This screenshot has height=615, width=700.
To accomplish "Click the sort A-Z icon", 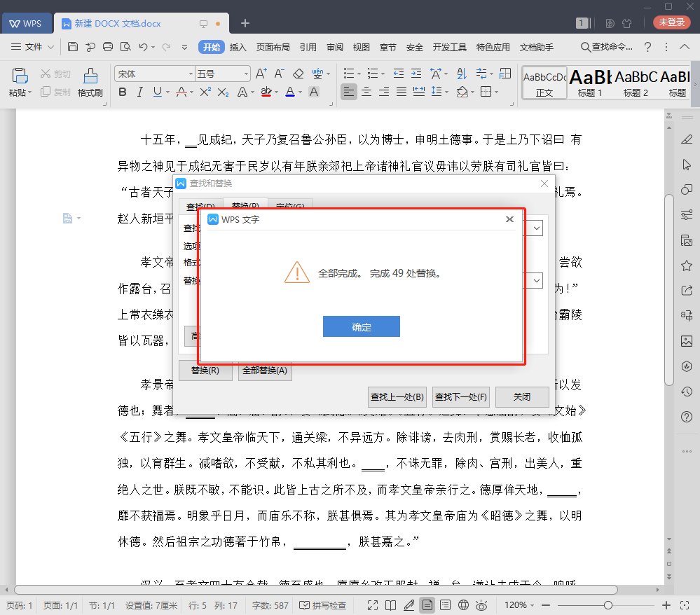I will point(462,73).
